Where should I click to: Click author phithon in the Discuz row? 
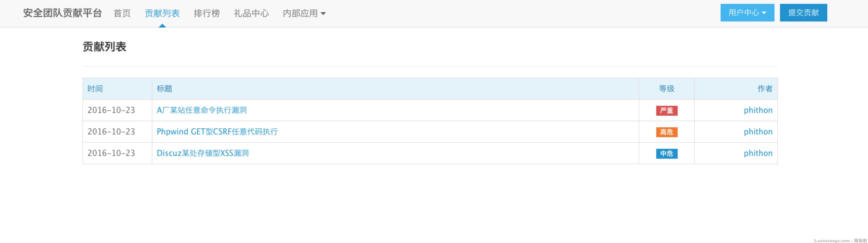click(758, 153)
